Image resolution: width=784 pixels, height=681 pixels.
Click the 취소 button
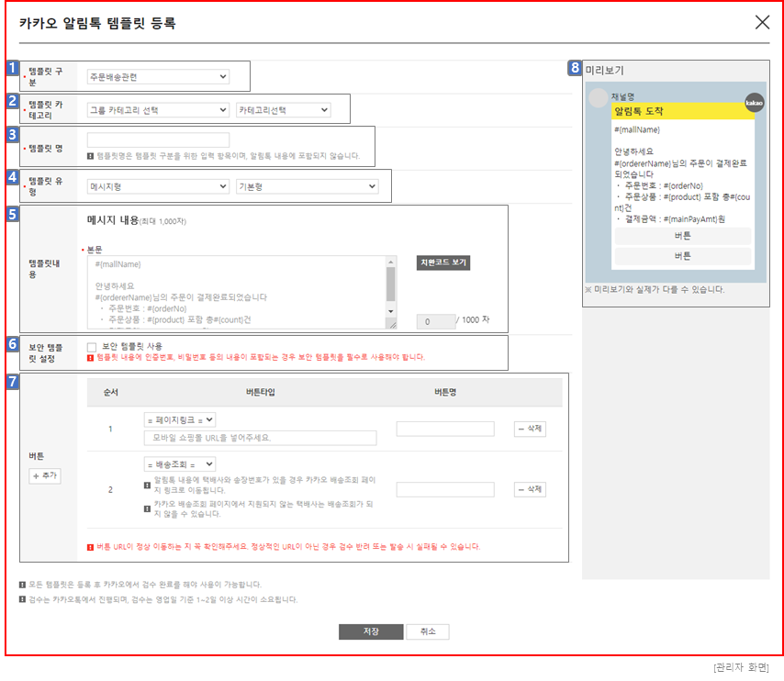[x=428, y=631]
